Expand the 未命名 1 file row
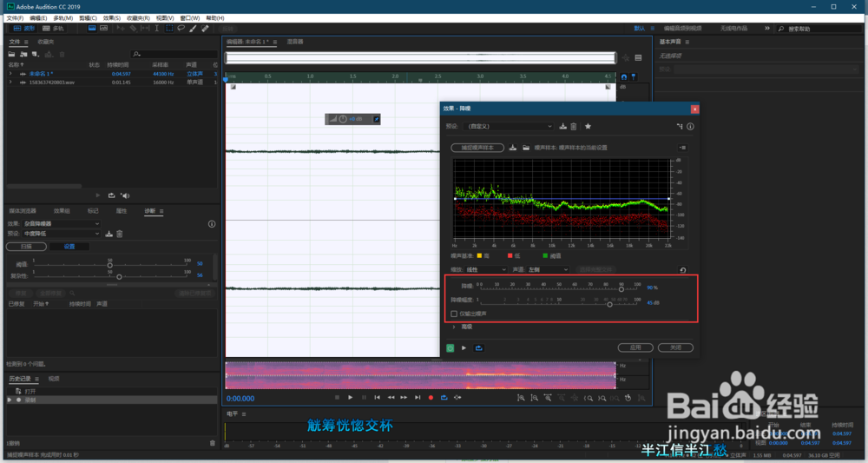The height and width of the screenshot is (463, 868). (10, 74)
